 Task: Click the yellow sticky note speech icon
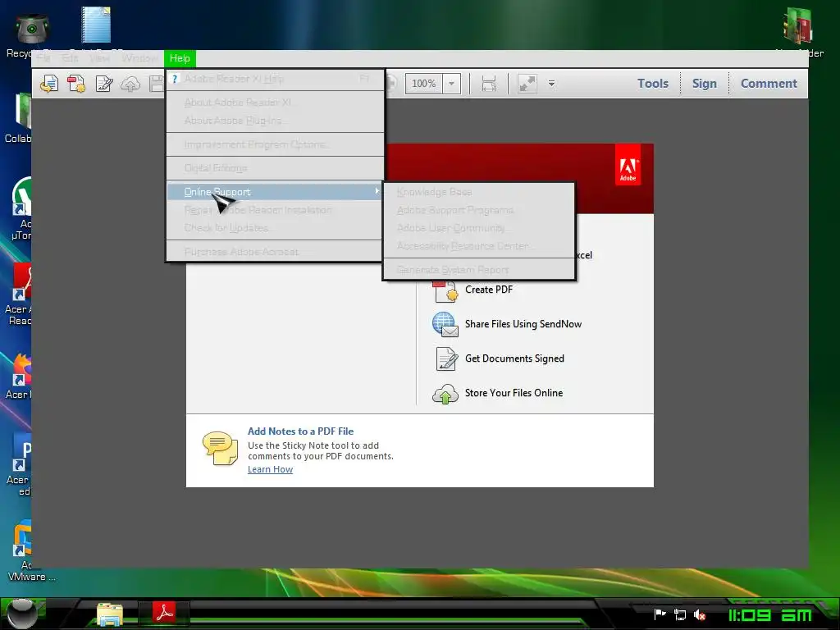220,449
